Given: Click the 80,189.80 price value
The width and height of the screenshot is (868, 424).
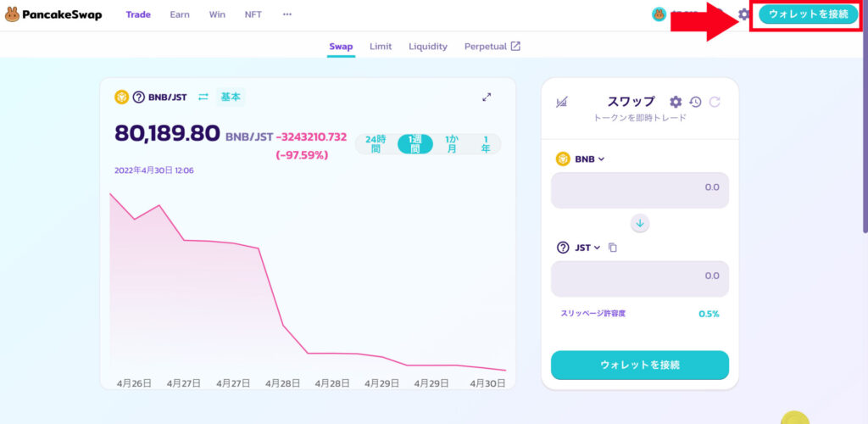Looking at the screenshot, I should (167, 133).
